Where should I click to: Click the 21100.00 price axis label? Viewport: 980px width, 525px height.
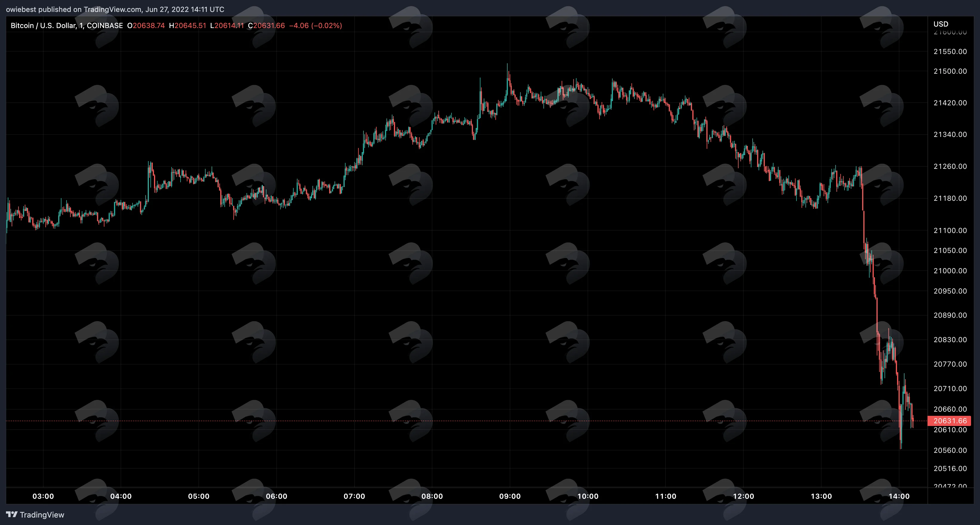[x=950, y=230]
